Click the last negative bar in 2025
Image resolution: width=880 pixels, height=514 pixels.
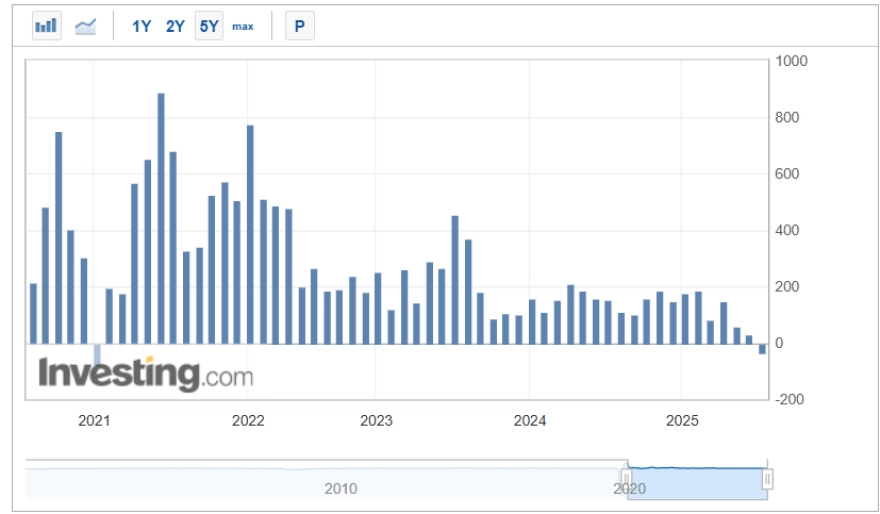pyautogui.click(x=762, y=348)
